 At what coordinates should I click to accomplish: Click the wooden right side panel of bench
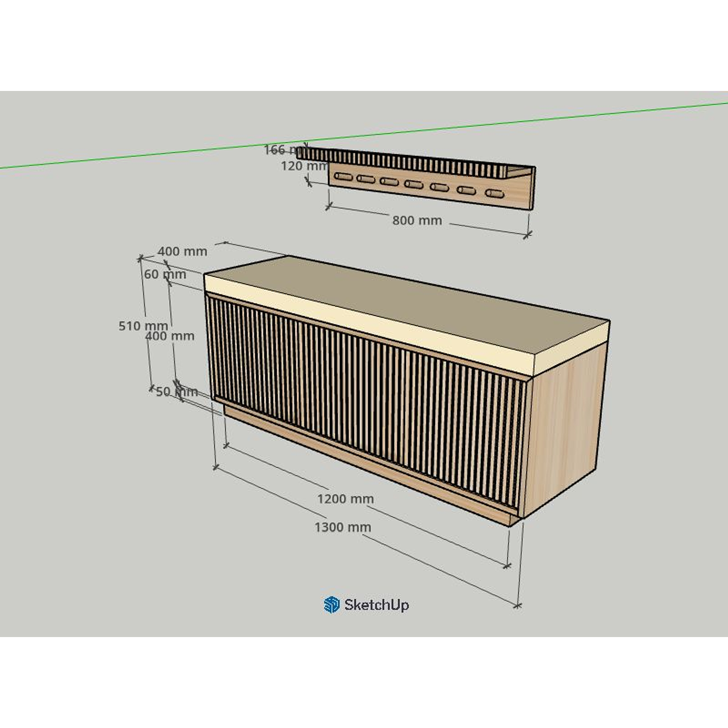pos(565,428)
